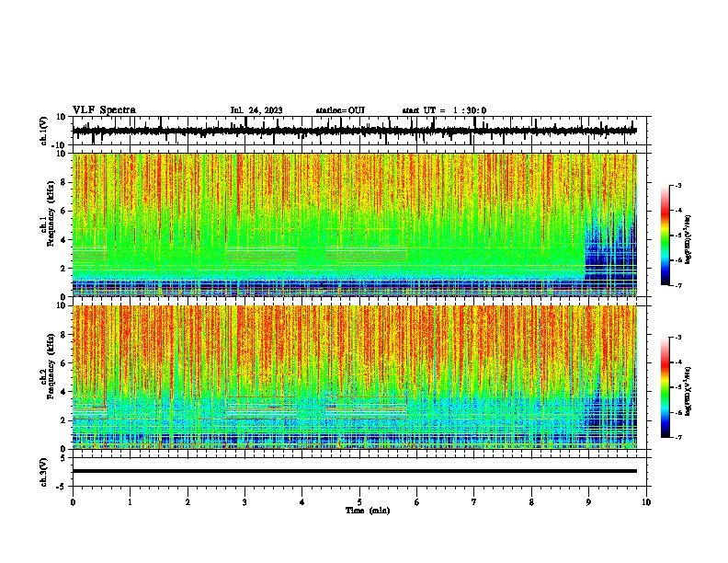Click ch.2 frequency axis tick '4'
Screen dimensions: 728x563
(63, 392)
